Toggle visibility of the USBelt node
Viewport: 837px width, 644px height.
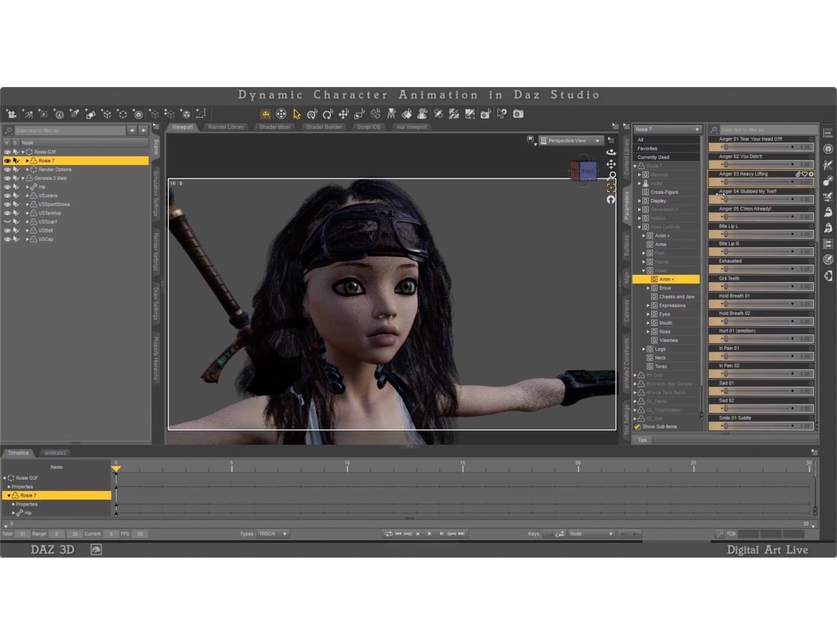(7, 230)
